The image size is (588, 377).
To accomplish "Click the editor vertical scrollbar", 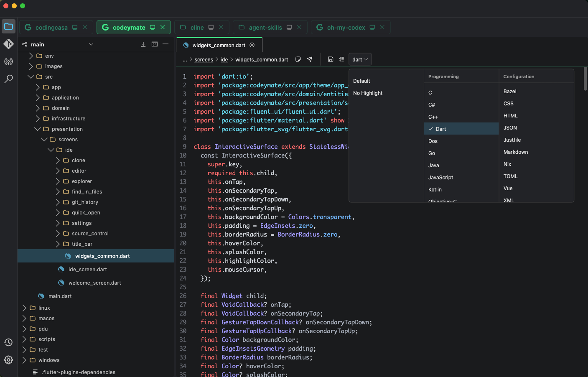I will click(x=585, y=79).
